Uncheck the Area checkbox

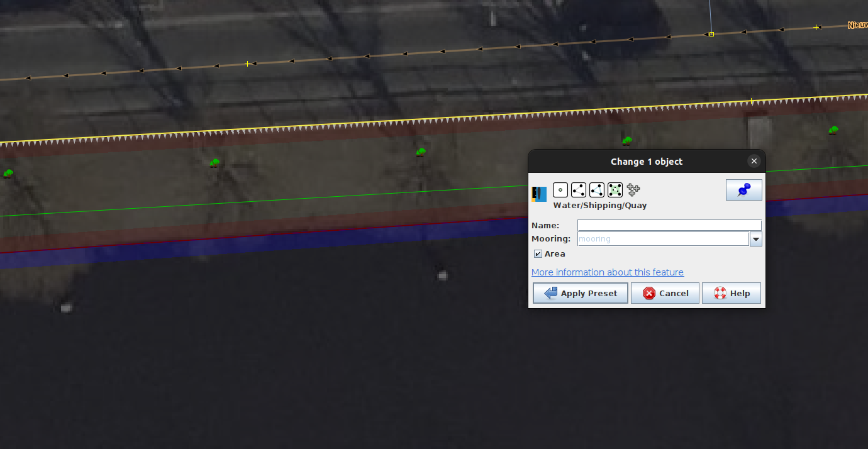click(x=538, y=254)
